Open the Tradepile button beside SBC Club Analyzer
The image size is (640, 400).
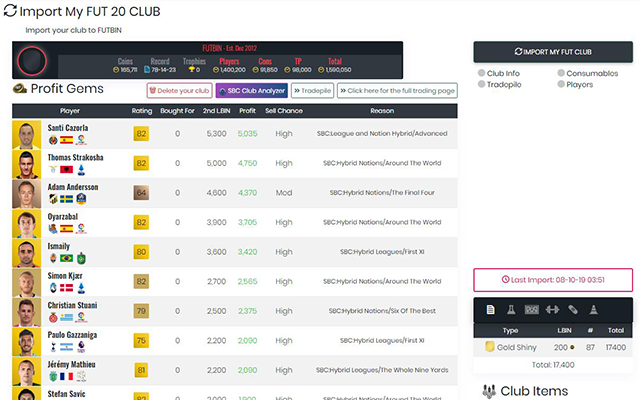(312, 91)
